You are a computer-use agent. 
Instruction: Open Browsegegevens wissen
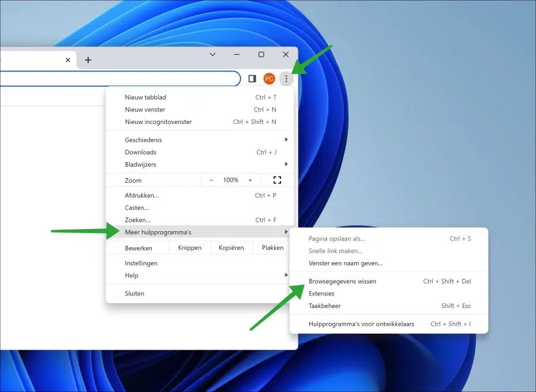point(389,281)
